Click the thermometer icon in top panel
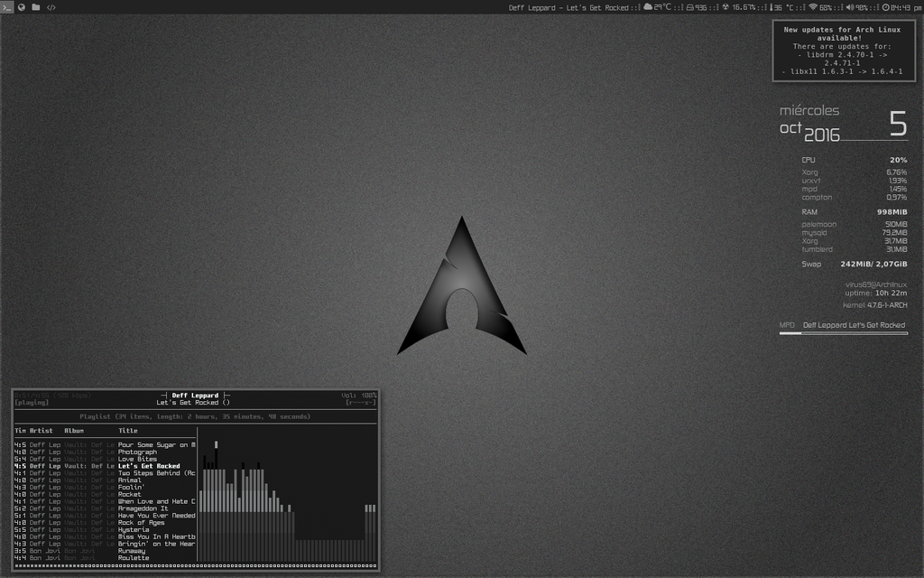The image size is (924, 578). 772,7
